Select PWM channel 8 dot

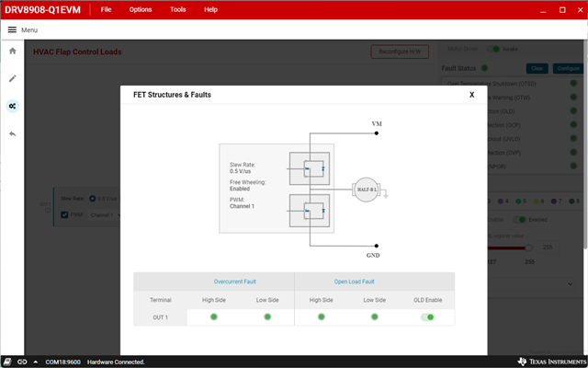571,201
